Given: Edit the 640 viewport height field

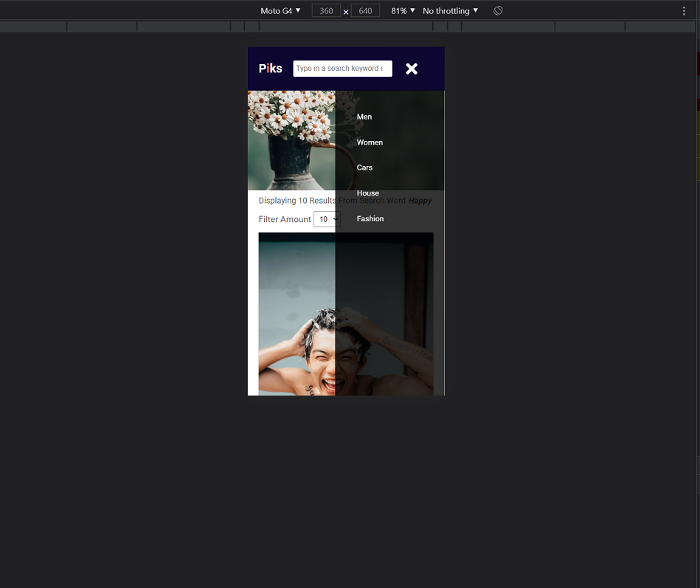Looking at the screenshot, I should point(365,11).
